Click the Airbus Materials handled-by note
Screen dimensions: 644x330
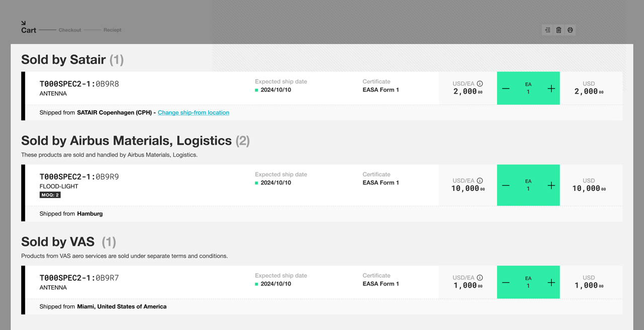[x=109, y=155]
